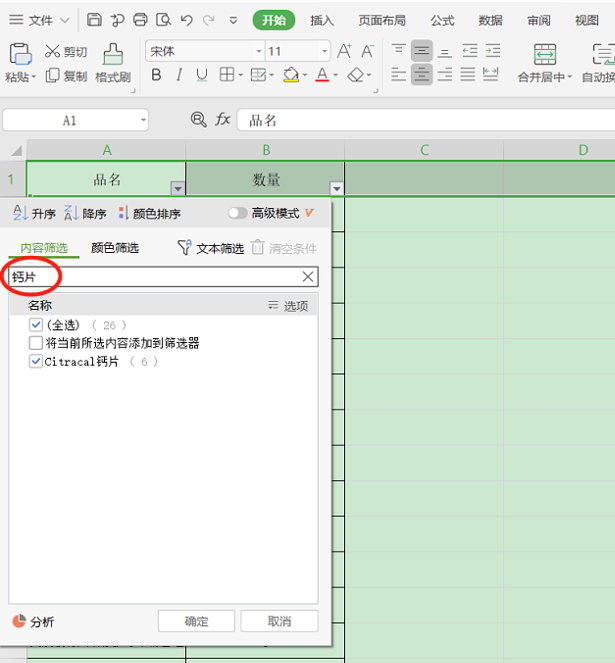Redo the last action

tap(209, 20)
